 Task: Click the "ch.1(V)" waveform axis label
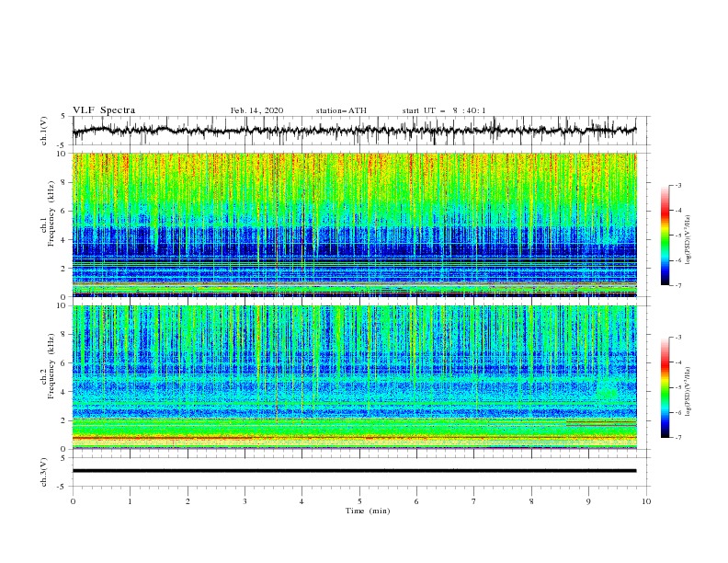tap(44, 131)
